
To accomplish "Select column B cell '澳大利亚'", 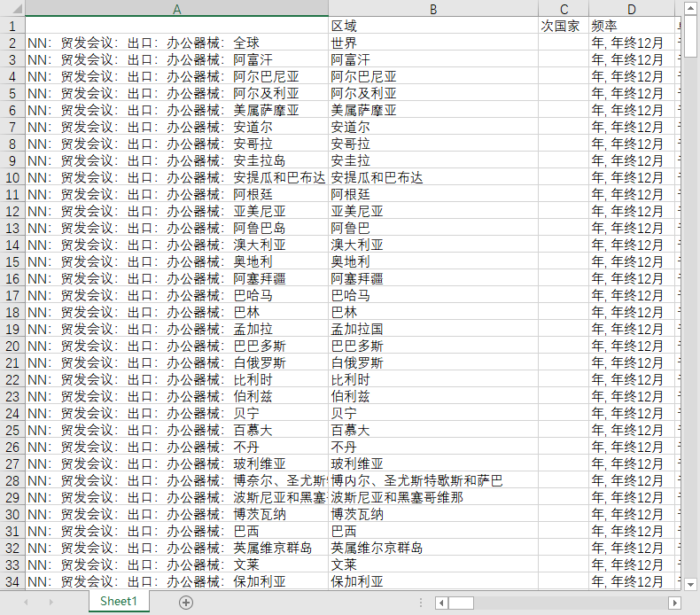I will (433, 245).
